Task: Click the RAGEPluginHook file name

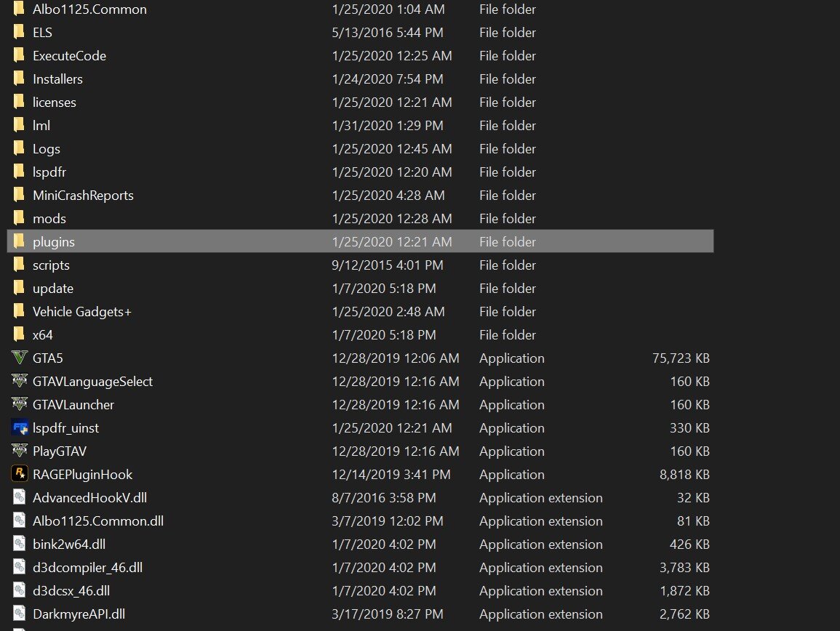Action: click(82, 475)
